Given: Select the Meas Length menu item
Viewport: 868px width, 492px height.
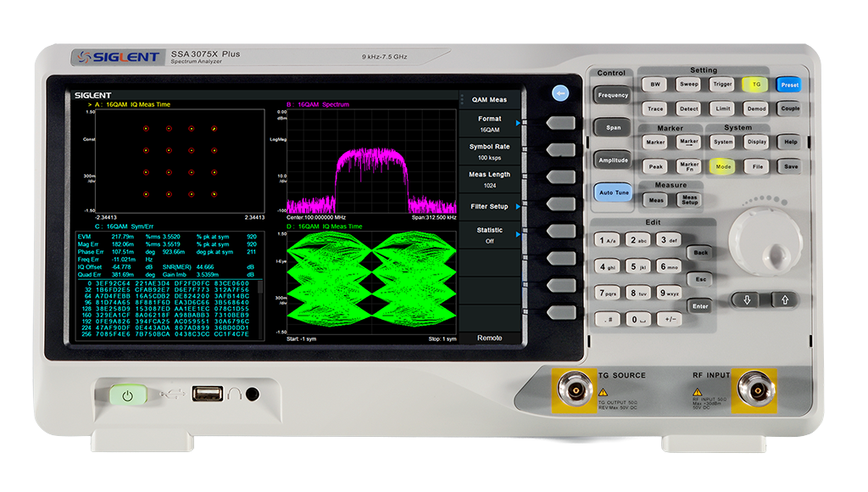Looking at the screenshot, I should [490, 180].
